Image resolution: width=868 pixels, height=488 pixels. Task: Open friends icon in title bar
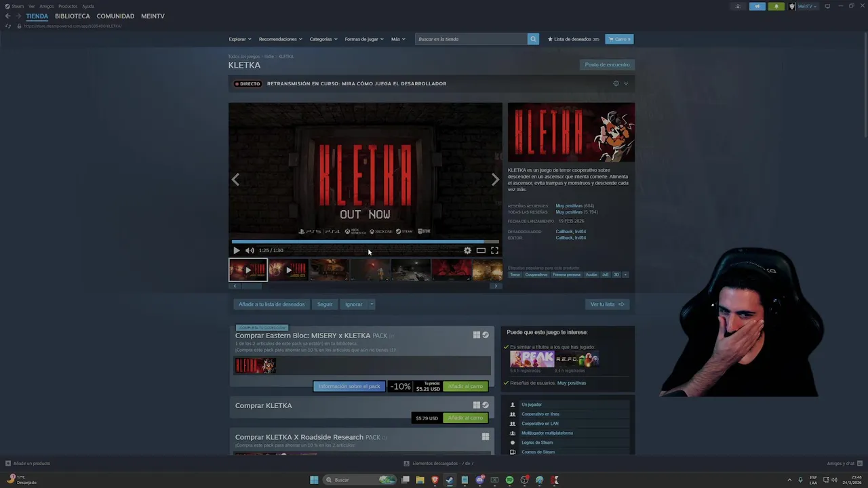click(x=738, y=6)
